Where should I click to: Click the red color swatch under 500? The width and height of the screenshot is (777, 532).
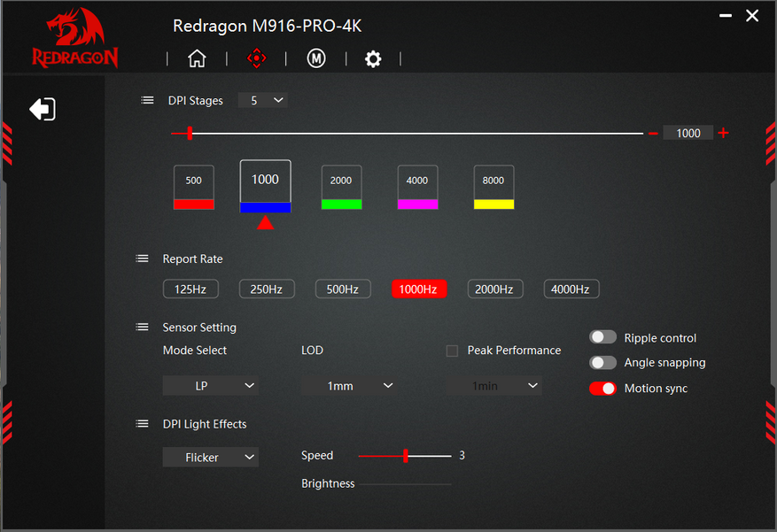tap(194, 204)
